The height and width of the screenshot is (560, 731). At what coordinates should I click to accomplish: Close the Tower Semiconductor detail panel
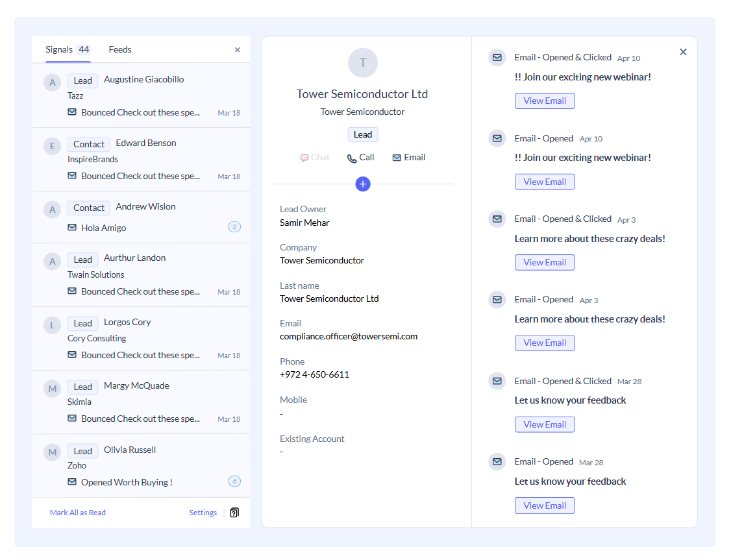pyautogui.click(x=683, y=52)
